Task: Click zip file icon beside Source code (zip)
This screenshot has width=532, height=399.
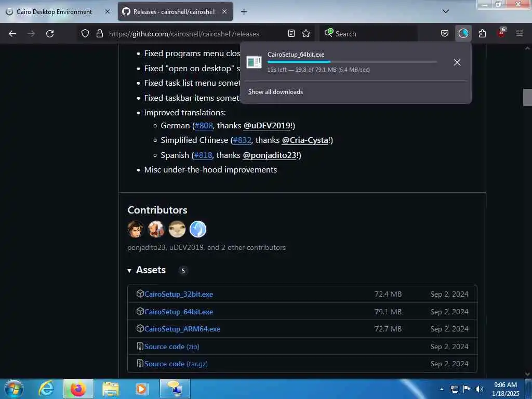Action: (x=140, y=346)
